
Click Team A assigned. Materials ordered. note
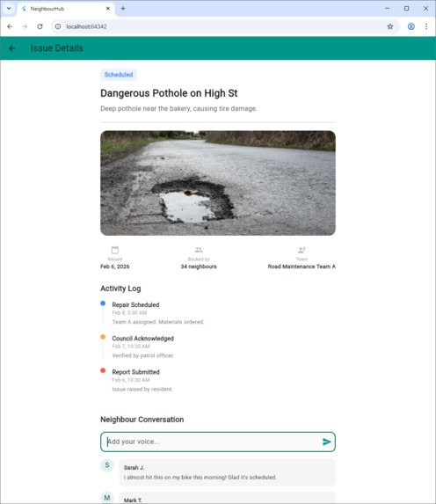coord(158,322)
